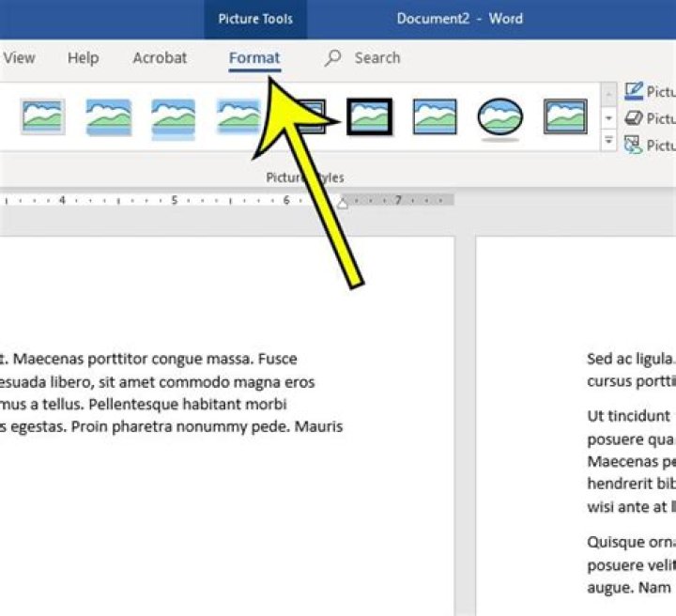Image resolution: width=676 pixels, height=616 pixels.
Task: Apply the Simple Frame Black picture style
Action: (x=435, y=116)
